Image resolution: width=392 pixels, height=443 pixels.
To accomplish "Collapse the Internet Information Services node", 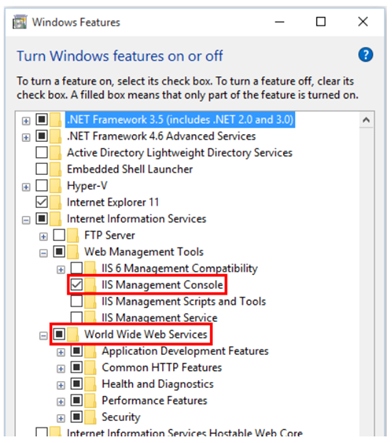I will pos(26,220).
